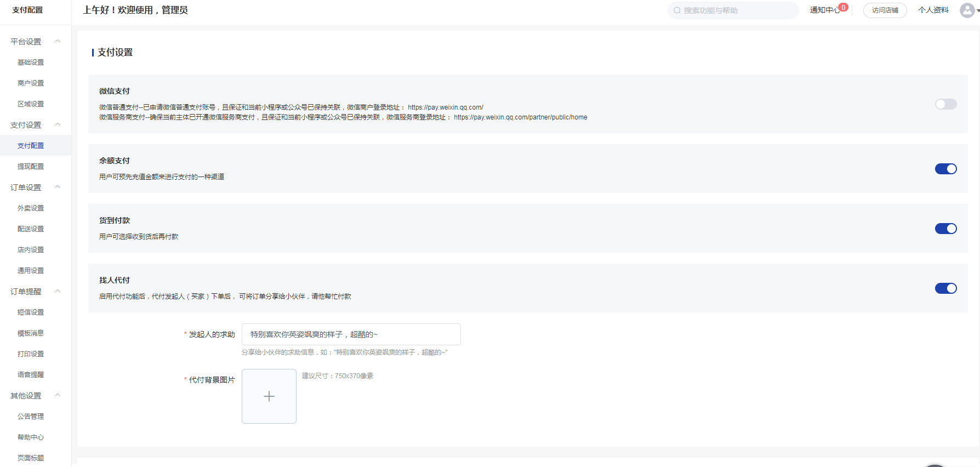Click the search magnifier icon
This screenshot has height=467, width=980.
(677, 10)
